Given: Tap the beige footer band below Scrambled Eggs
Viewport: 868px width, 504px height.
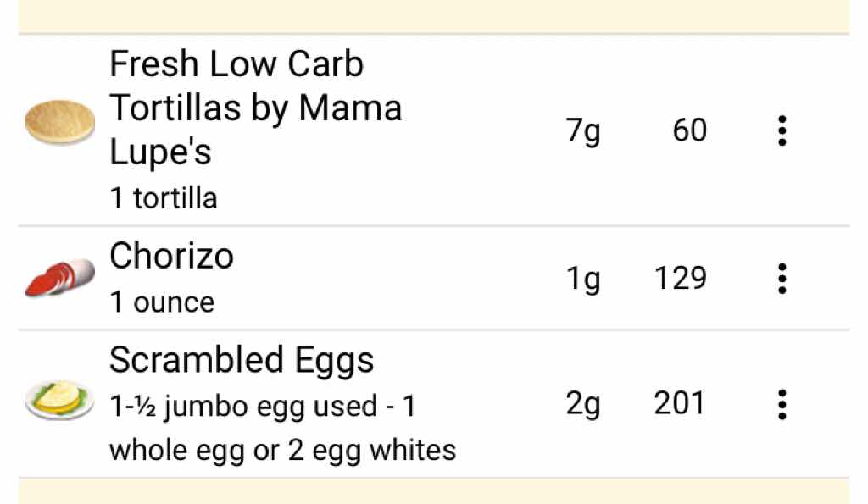Looking at the screenshot, I should [434, 491].
